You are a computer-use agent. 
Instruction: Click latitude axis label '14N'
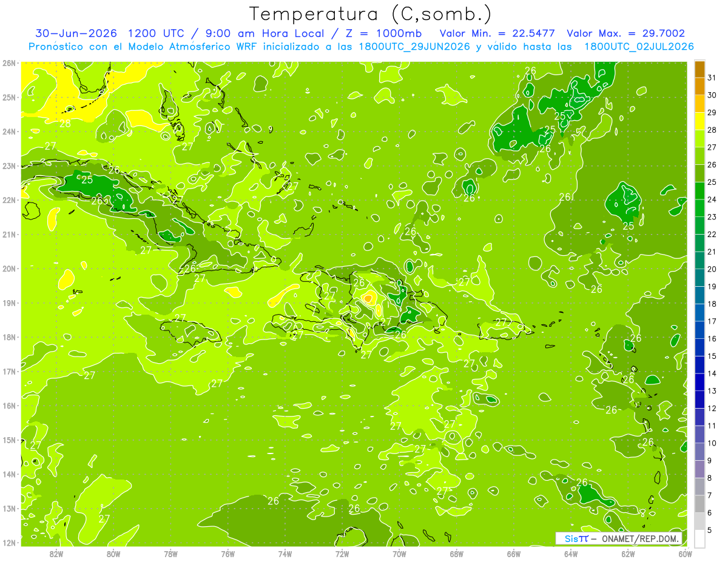coord(10,474)
